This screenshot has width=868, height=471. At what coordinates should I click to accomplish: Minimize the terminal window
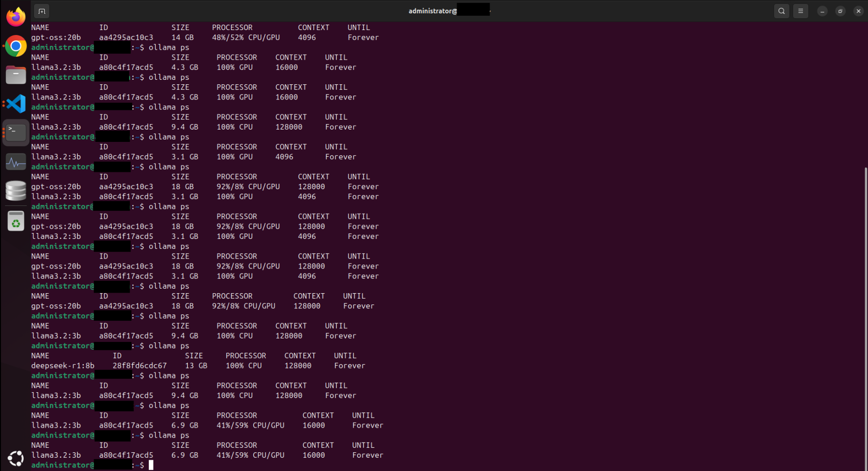pos(822,11)
